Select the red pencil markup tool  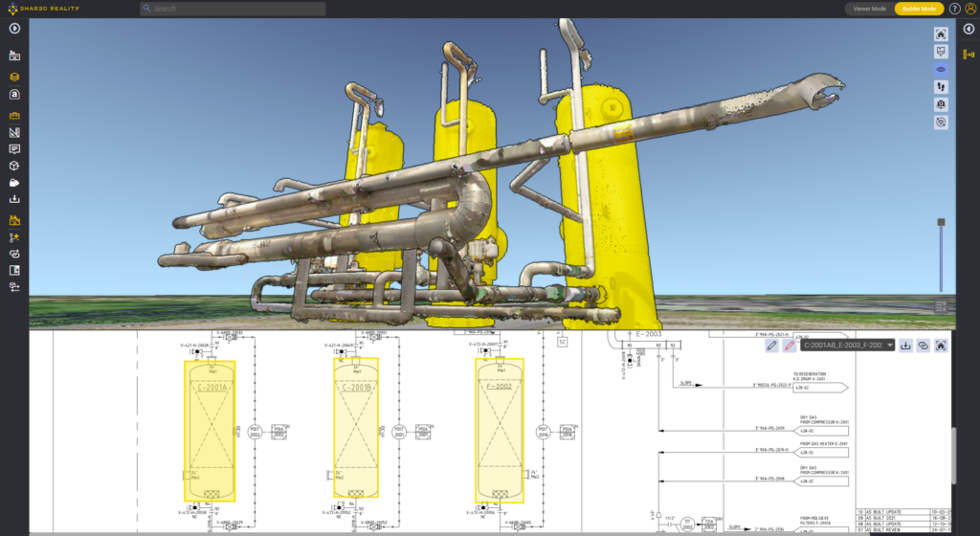point(790,346)
